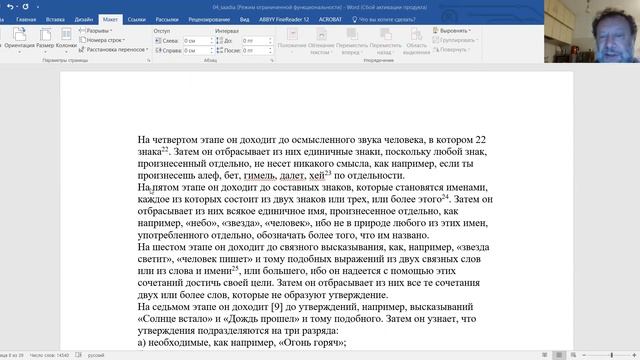Open the Номера строк dropdown

pyautogui.click(x=102, y=40)
